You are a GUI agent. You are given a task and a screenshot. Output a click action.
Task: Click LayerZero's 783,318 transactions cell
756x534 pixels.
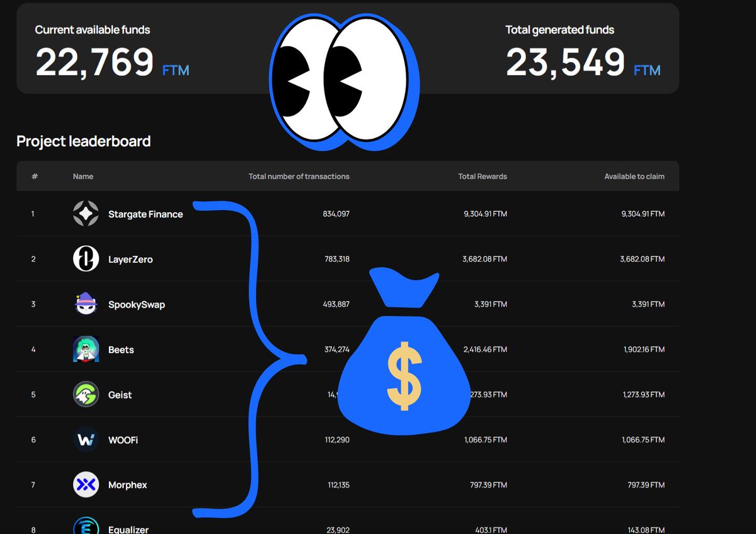336,259
